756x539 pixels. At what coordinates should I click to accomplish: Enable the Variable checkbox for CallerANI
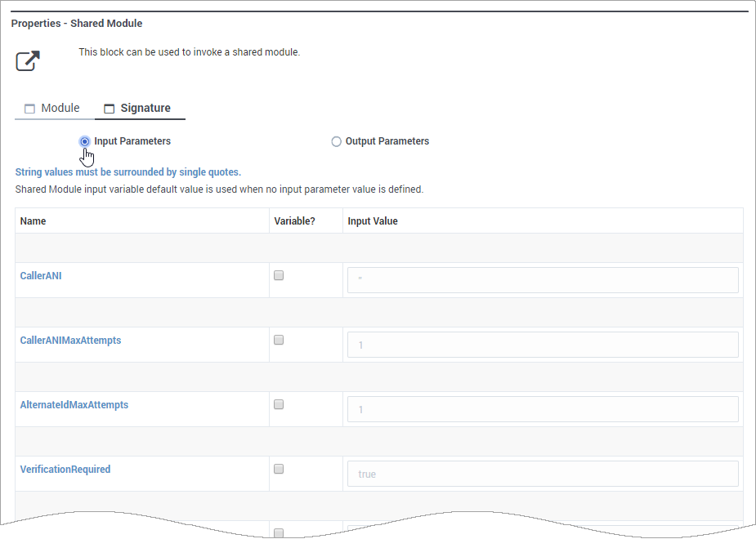click(x=279, y=276)
